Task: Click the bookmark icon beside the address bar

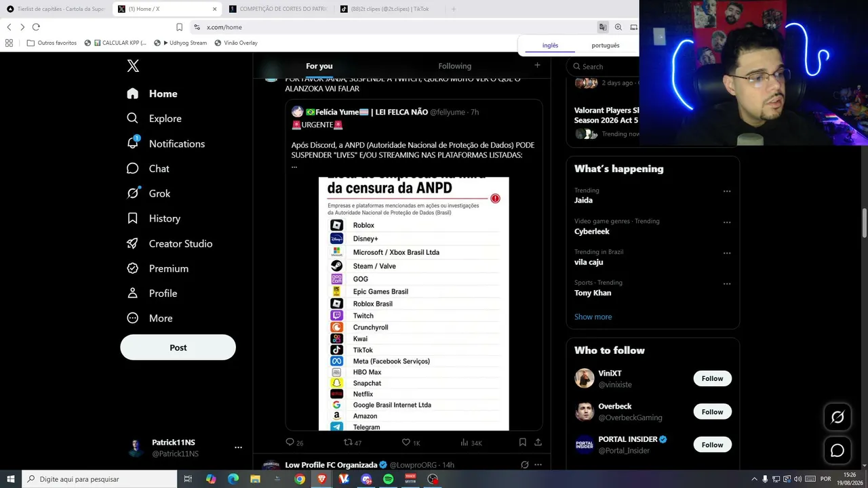Action: (x=179, y=27)
